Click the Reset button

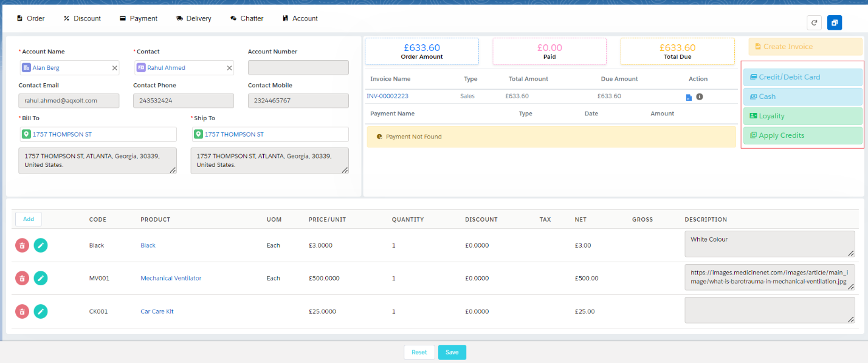419,352
